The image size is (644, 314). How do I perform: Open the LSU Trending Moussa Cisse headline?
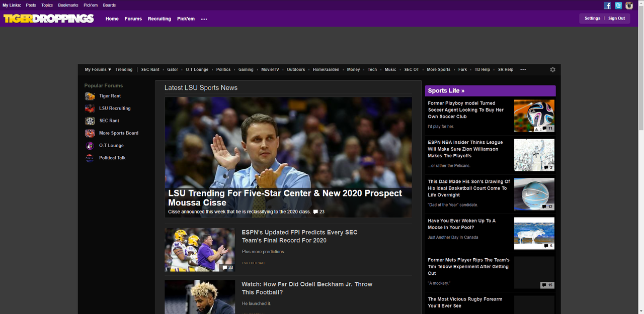pyautogui.click(x=285, y=198)
